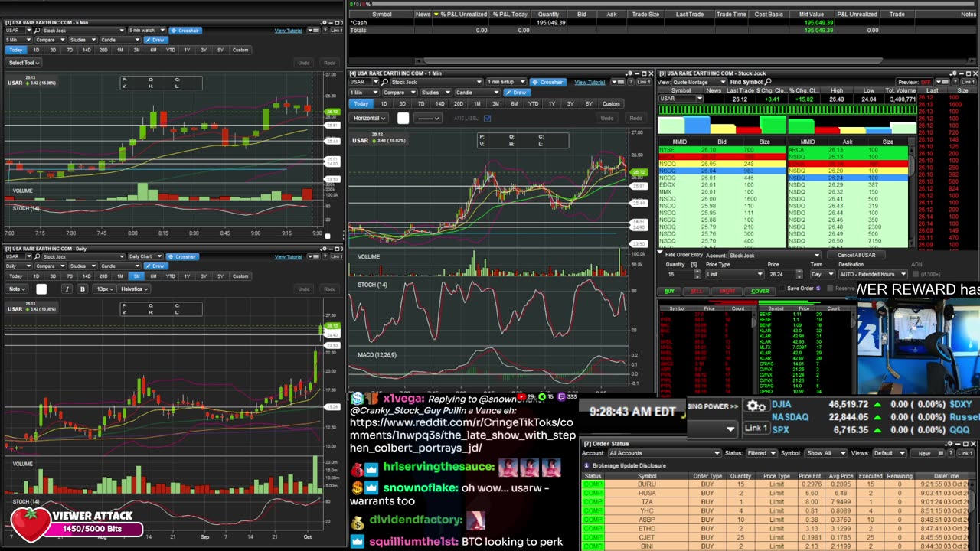Toggle Crosshair in 5 Min chart
This screenshot has width=980, height=551.
point(186,31)
